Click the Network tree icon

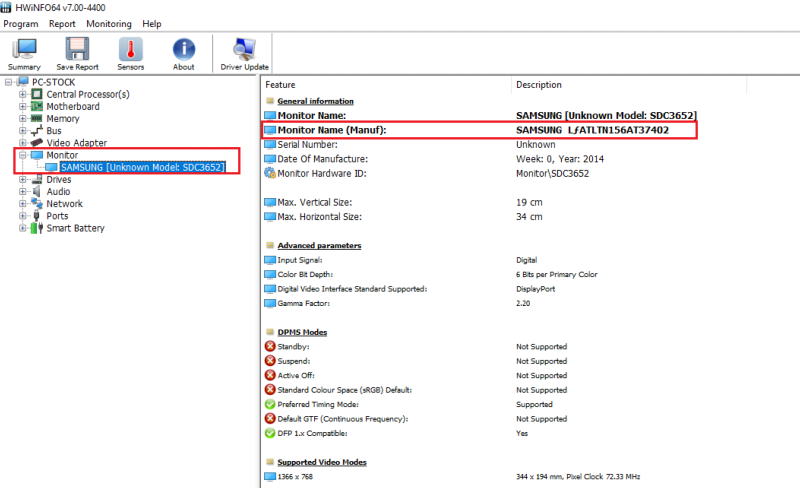click(37, 203)
